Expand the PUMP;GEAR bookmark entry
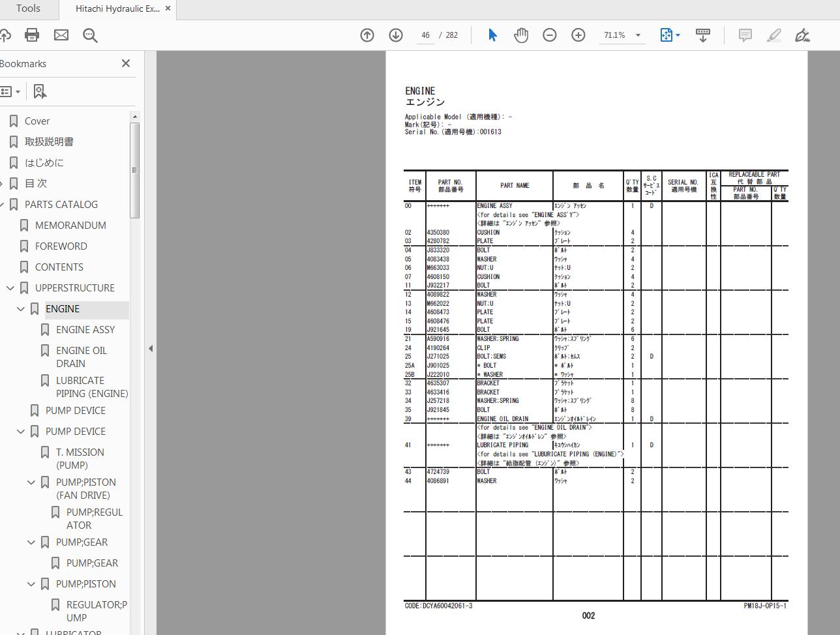 31,542
